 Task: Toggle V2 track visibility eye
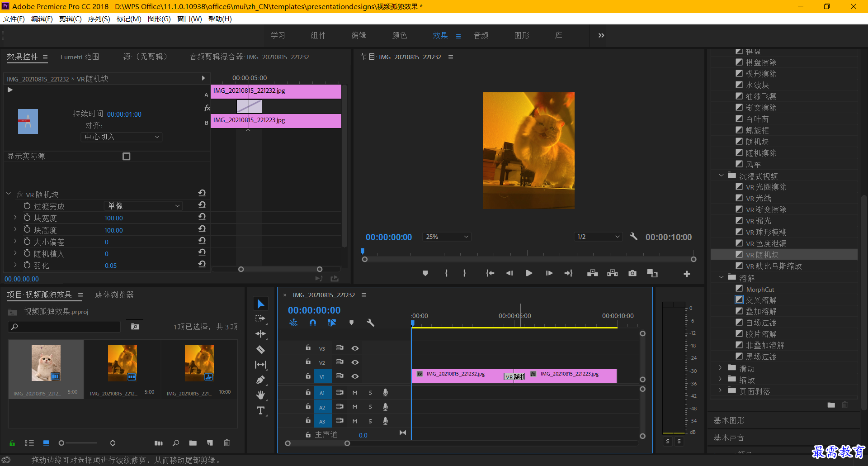coord(355,362)
